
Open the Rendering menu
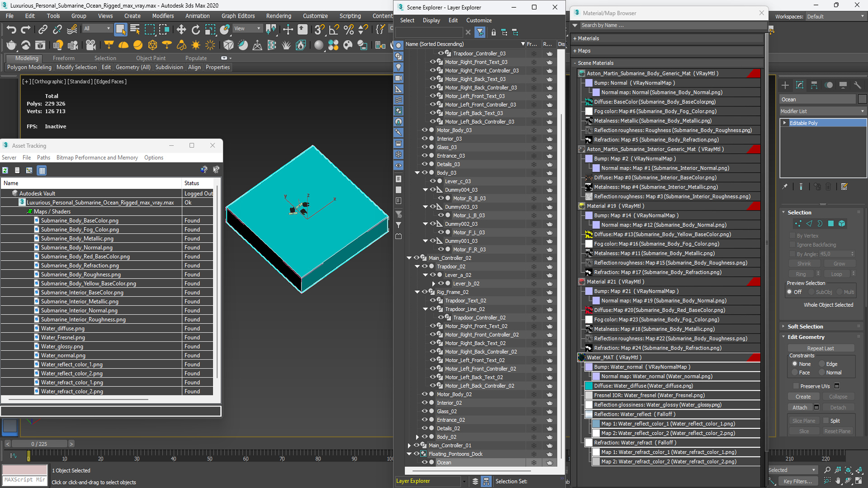click(278, 16)
